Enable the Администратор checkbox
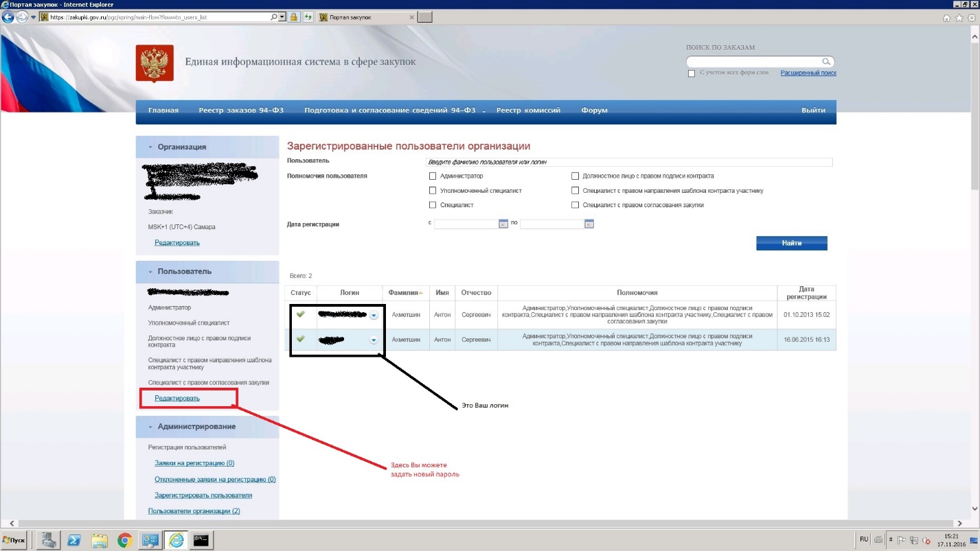The width and height of the screenshot is (980, 551). point(433,176)
